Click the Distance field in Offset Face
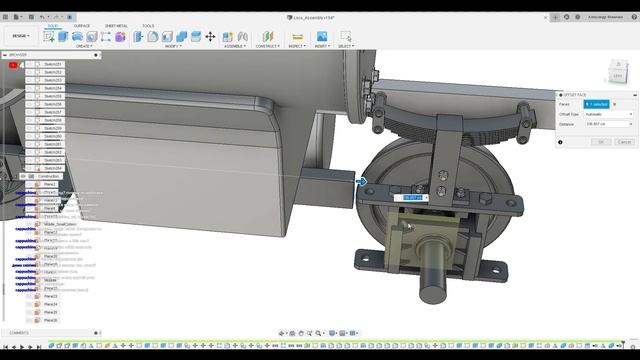 click(x=609, y=124)
